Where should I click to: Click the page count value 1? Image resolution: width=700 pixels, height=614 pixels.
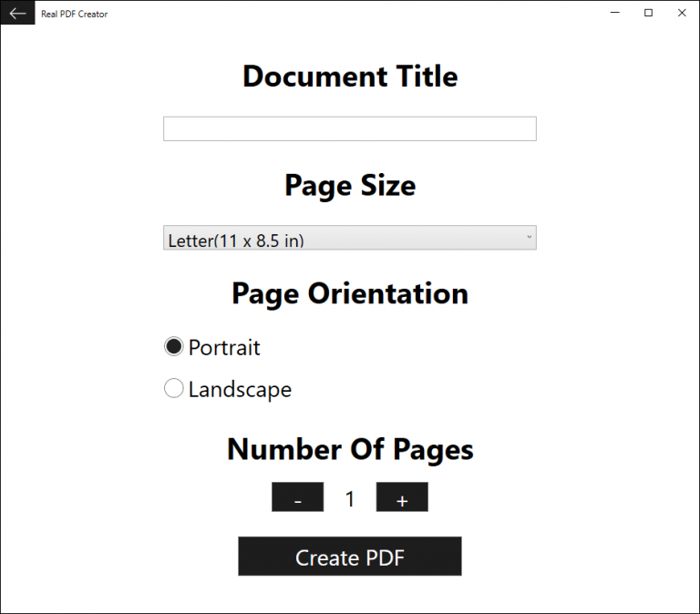click(350, 498)
